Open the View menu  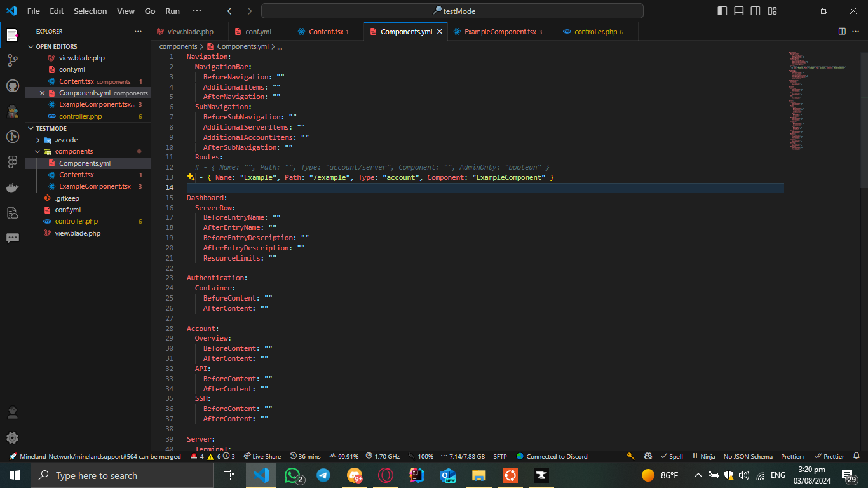[x=126, y=11]
